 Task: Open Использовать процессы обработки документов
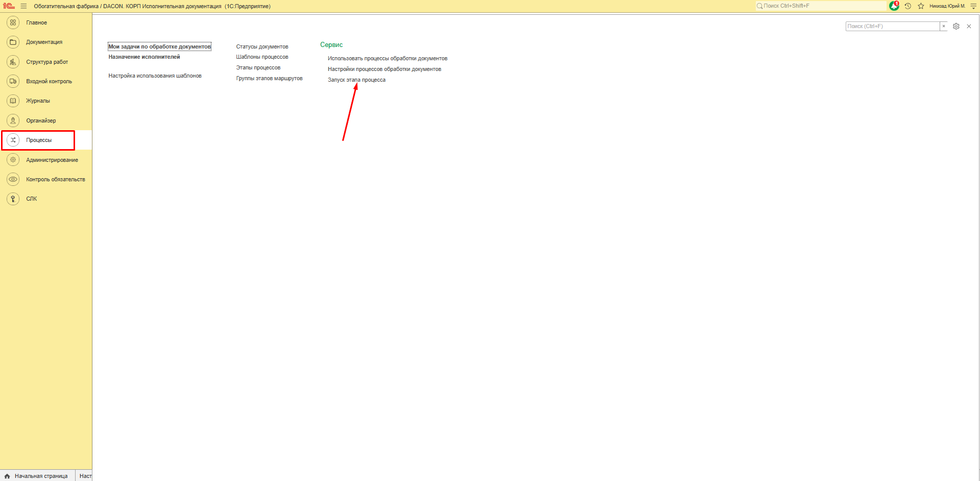point(387,59)
